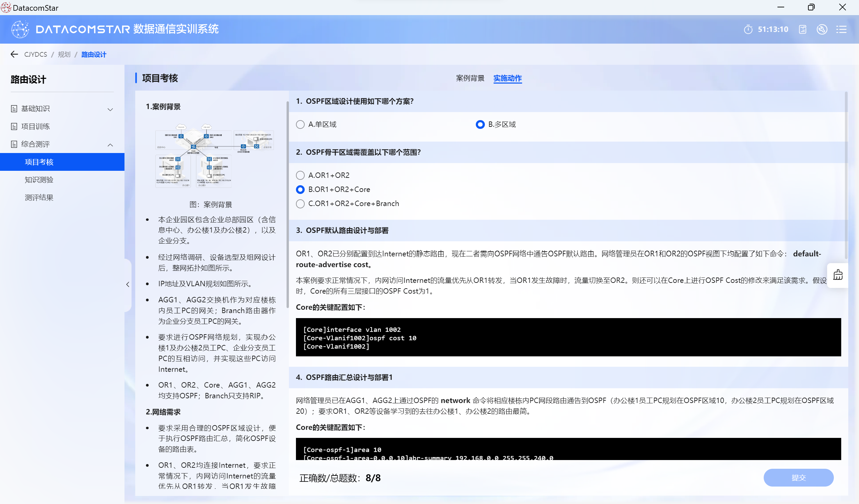
Task: Open the list menu icon in header
Action: pyautogui.click(x=841, y=29)
